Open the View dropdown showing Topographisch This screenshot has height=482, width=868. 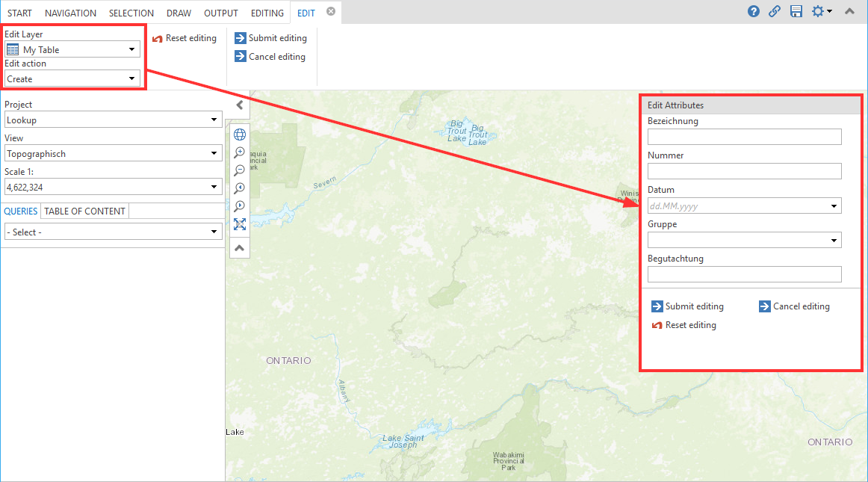coord(113,153)
